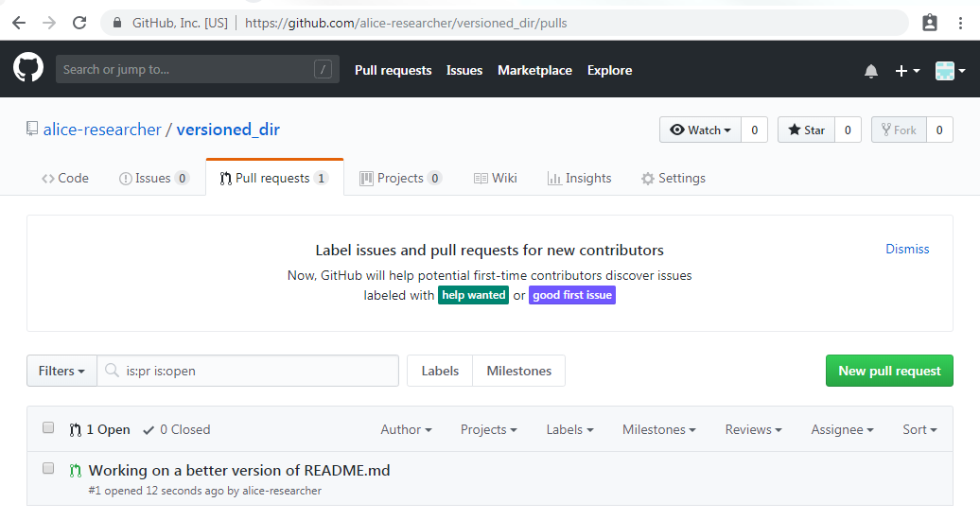Open Marketplace in top navigation
This screenshot has height=520, width=980.
point(535,70)
